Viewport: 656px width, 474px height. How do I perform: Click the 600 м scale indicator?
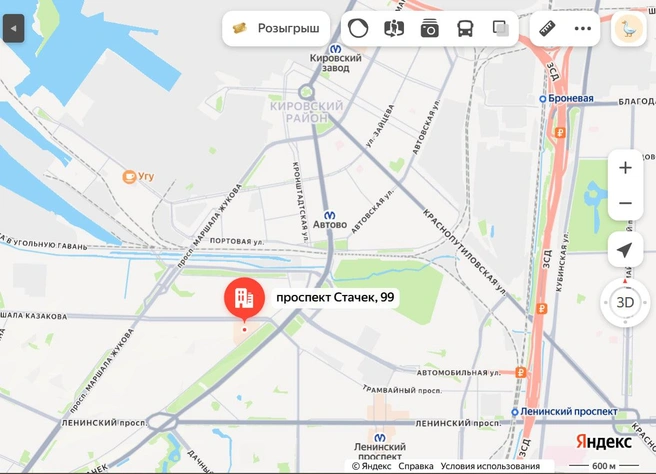click(604, 466)
